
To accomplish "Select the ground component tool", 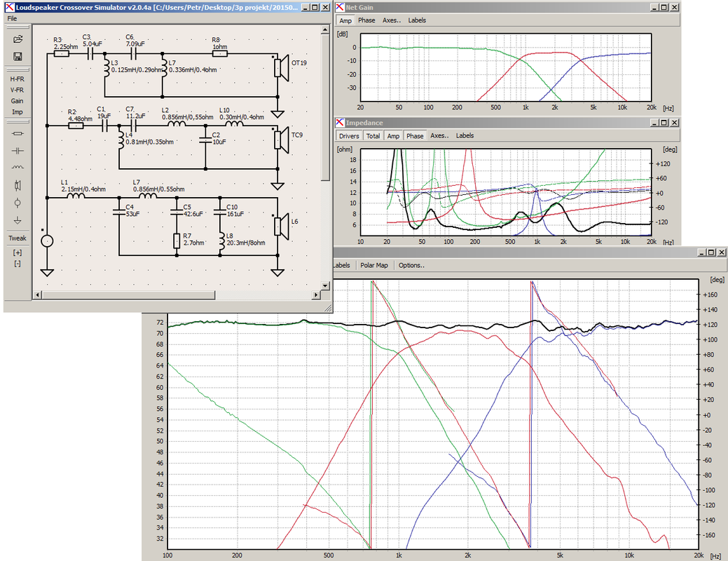I will [x=18, y=220].
